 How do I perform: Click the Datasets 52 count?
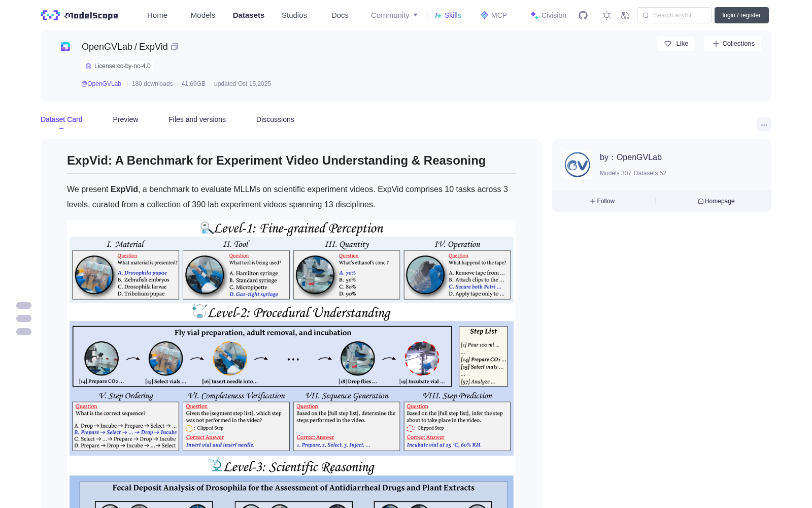coord(650,173)
